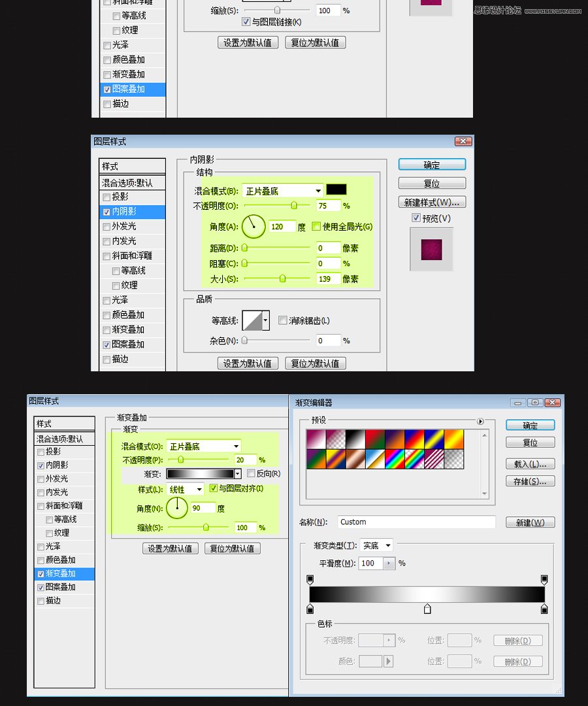Select the Black, White gradient preset
Image resolution: width=588 pixels, height=706 pixels.
(x=355, y=439)
